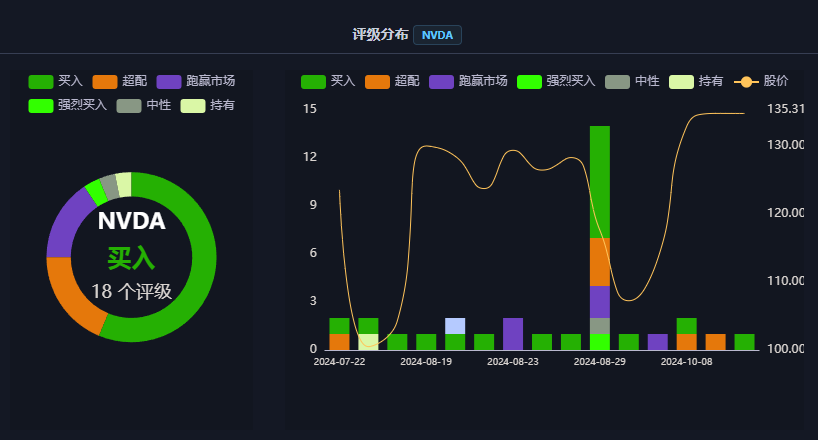This screenshot has width=818, height=440.
Task: Click the light blue bar segment
Action: pos(455,326)
